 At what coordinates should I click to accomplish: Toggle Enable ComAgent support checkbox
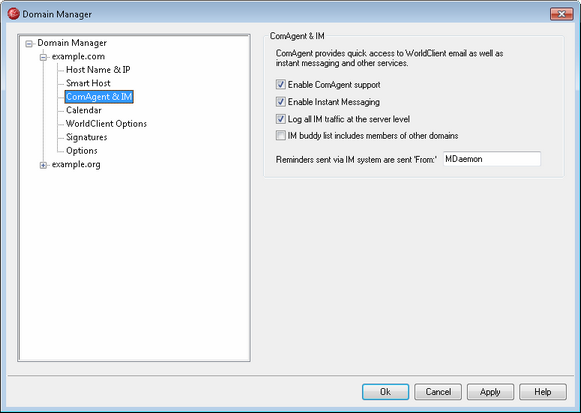280,84
